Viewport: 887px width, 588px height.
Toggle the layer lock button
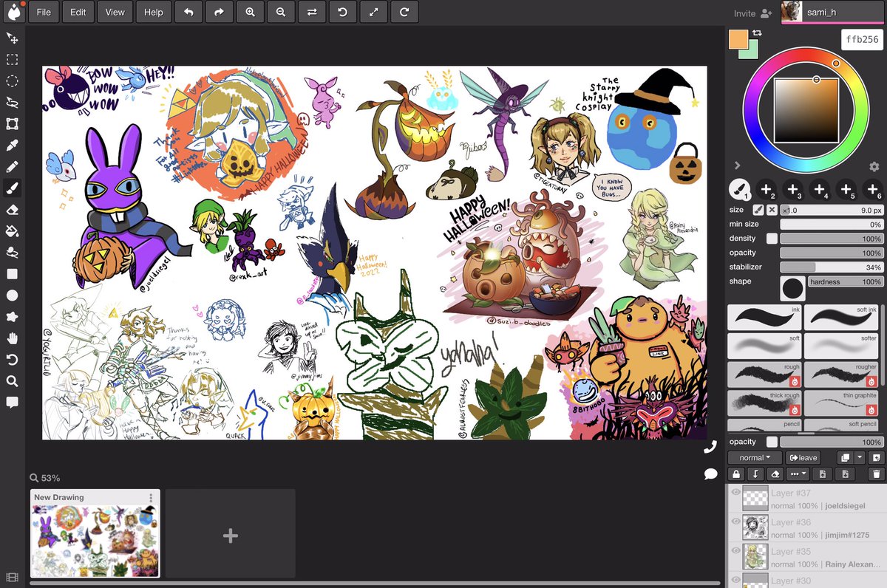[x=736, y=474]
